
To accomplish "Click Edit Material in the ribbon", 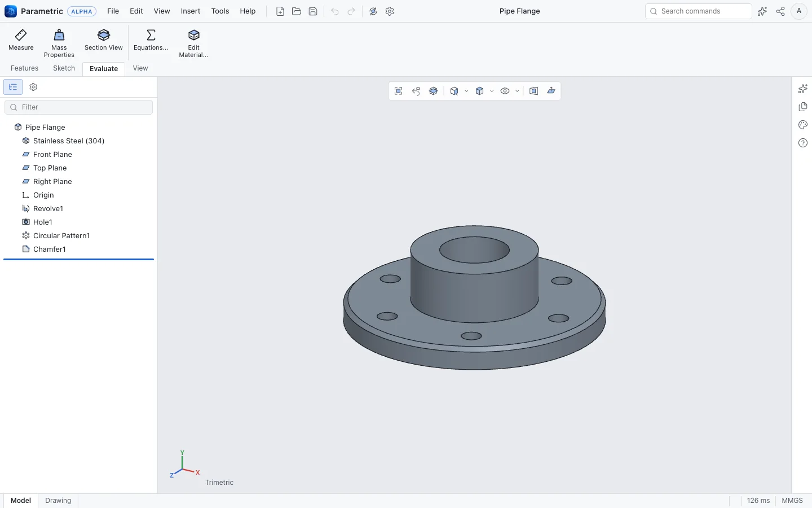I will [x=193, y=43].
